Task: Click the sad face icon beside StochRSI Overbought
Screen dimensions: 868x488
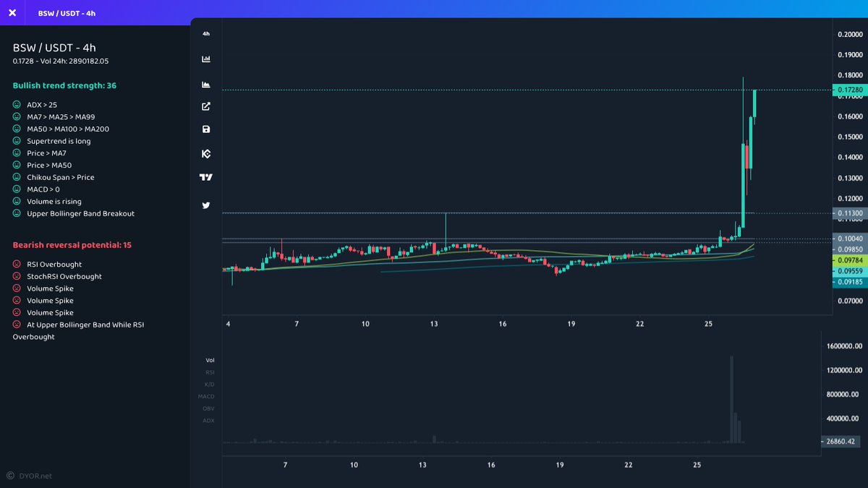Action: tap(17, 276)
